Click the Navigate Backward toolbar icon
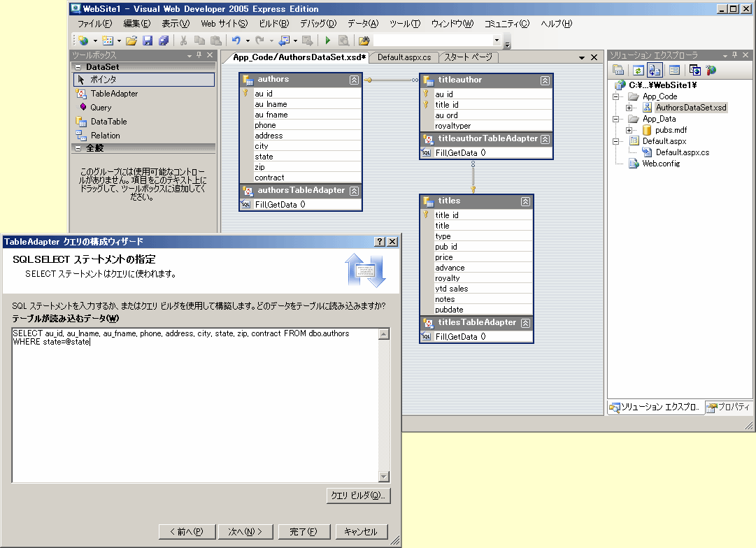Viewport: 756px width, 548px height. pos(285,41)
